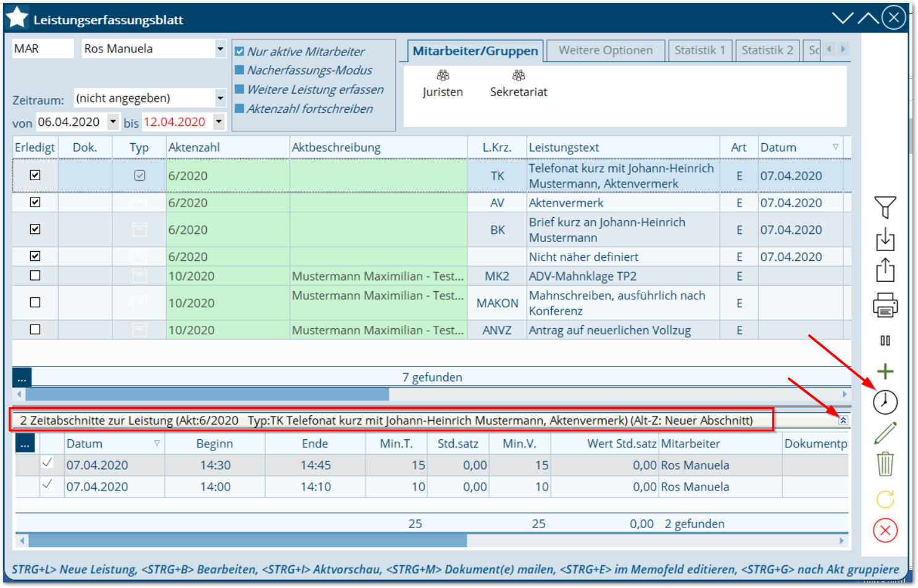This screenshot has height=588, width=918.
Task: Click the Typ icon in TK row
Action: pos(140,176)
